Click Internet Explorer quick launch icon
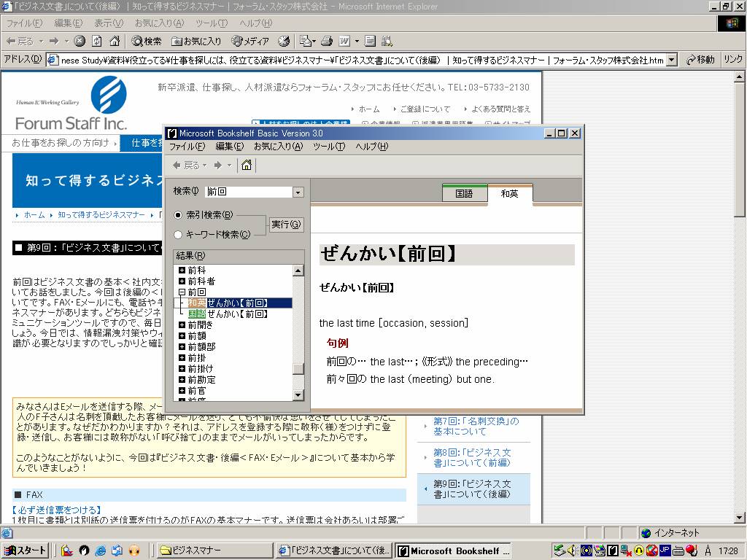 (100, 551)
